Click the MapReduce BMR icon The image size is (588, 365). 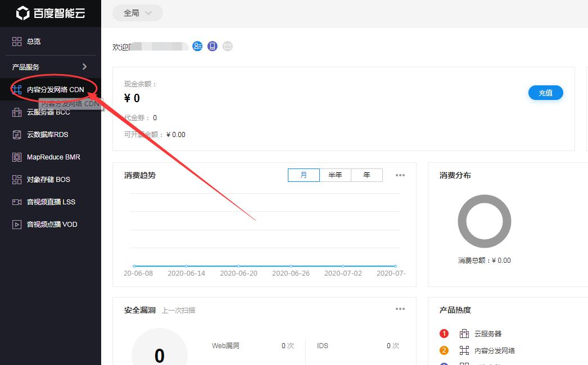click(x=17, y=157)
